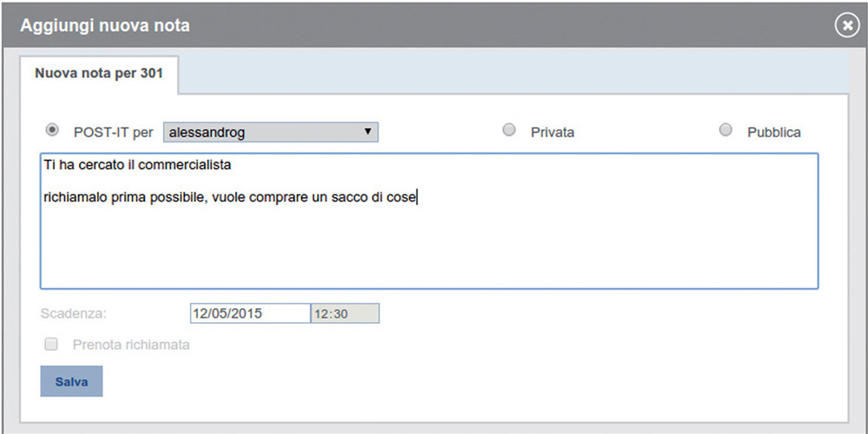Viewport: 868px width, 434px height.
Task: Place cursor in line 'Ti ha cercato il commercialista'
Action: coord(137,164)
